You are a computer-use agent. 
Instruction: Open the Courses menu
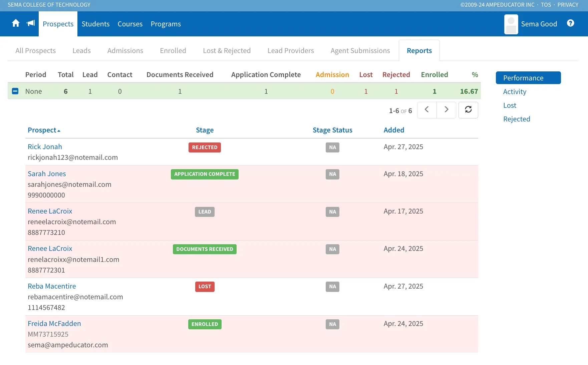coord(130,24)
